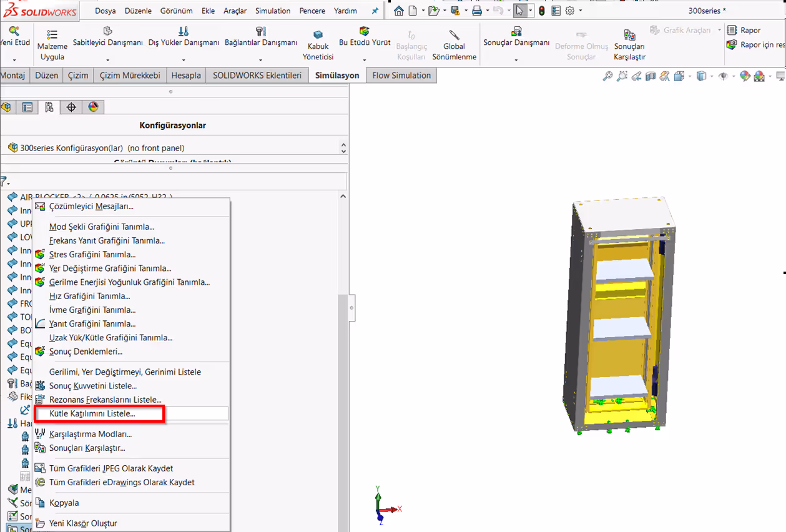This screenshot has width=786, height=532.
Task: Open the ConfigurationManager panel tab icon
Action: [49, 107]
